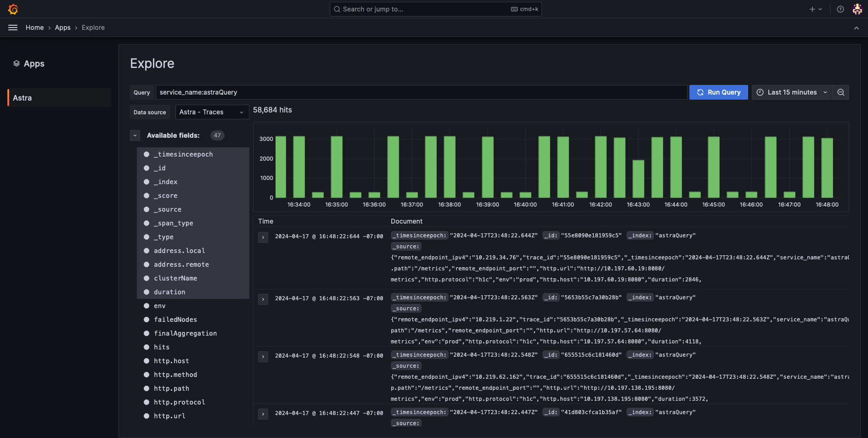Open the Astra - Traces data source dropdown
Screen dimensions: 868x438
[x=212, y=112]
